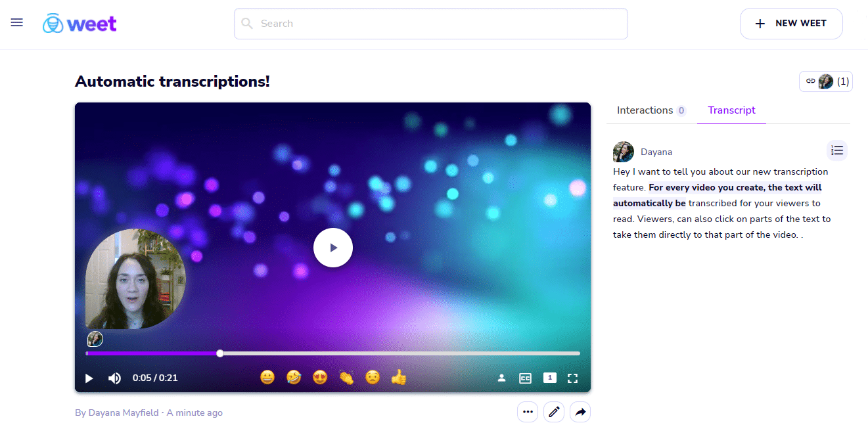868x425 pixels.
Task: Click the transcript list options icon
Action: tap(836, 150)
